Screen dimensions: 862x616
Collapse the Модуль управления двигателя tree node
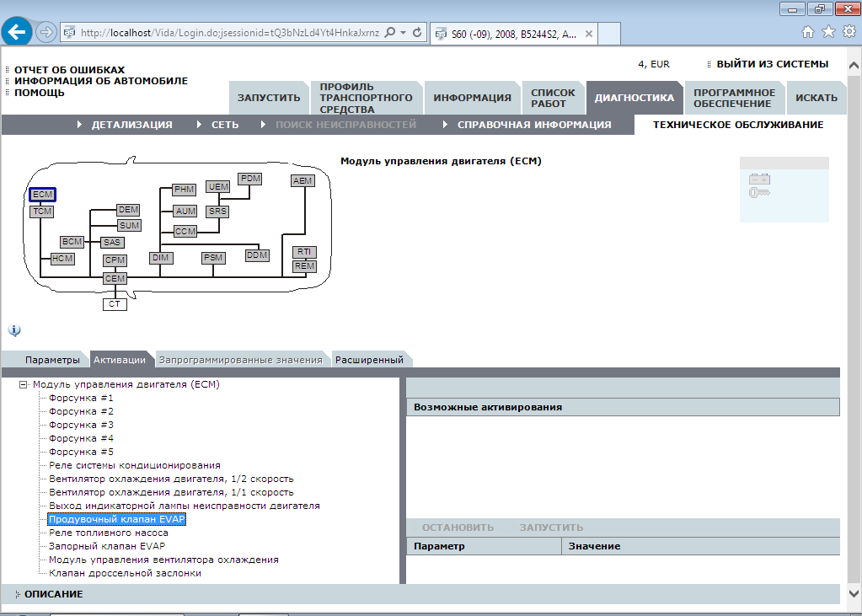click(24, 385)
